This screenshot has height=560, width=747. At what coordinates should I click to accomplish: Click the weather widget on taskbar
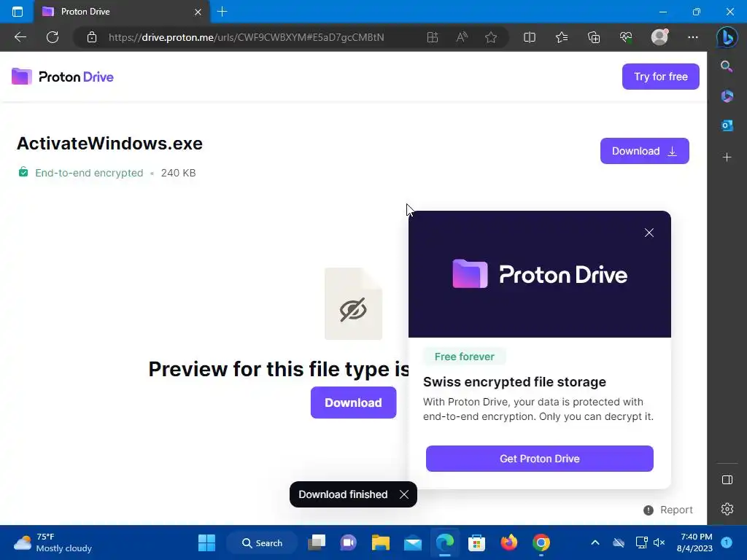[53, 542]
